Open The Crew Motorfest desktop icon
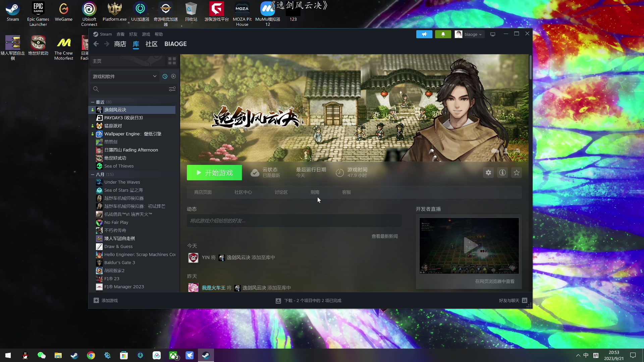This screenshot has width=644, height=362. click(64, 48)
